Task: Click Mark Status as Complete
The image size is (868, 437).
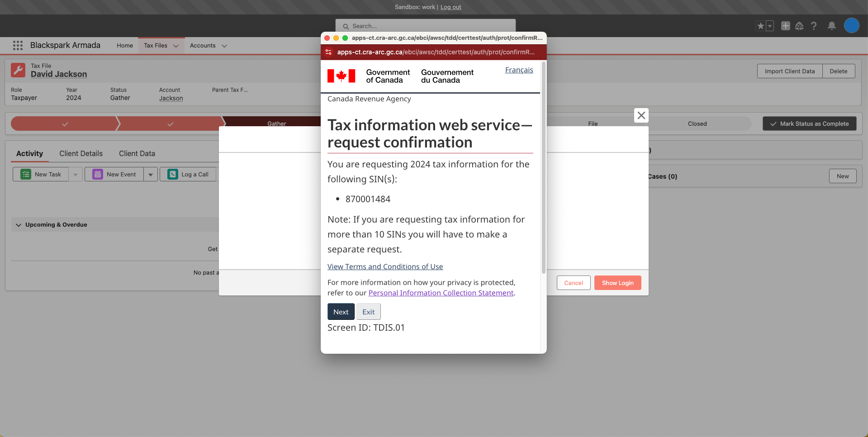Action: (x=810, y=123)
